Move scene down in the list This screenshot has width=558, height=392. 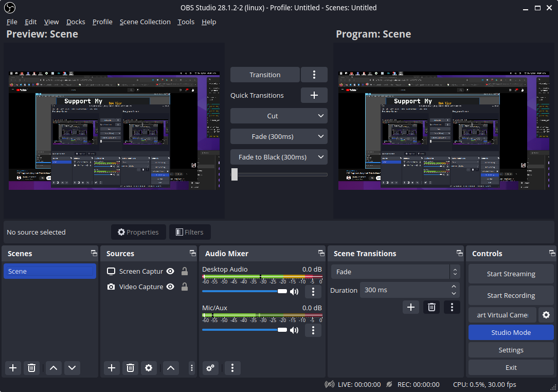(72, 368)
